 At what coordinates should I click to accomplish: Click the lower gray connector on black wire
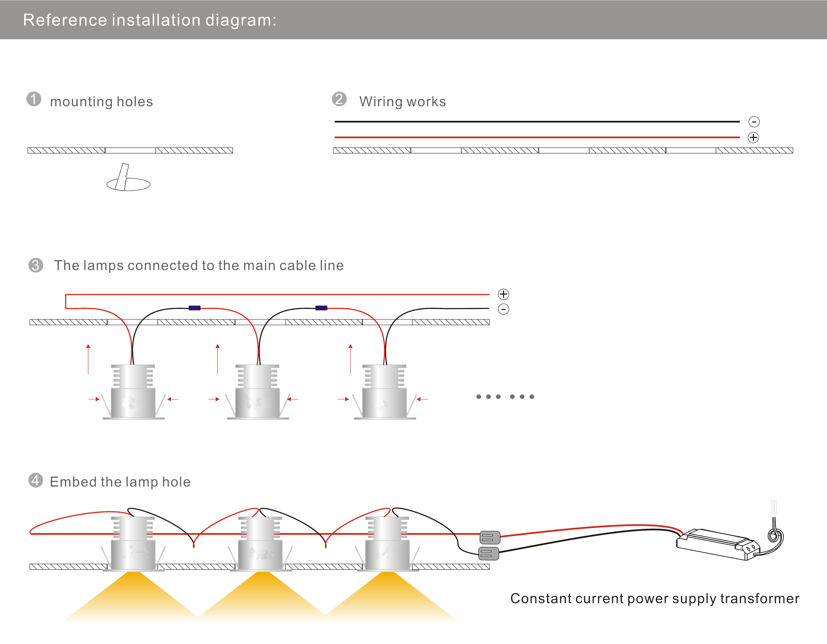coord(489,554)
